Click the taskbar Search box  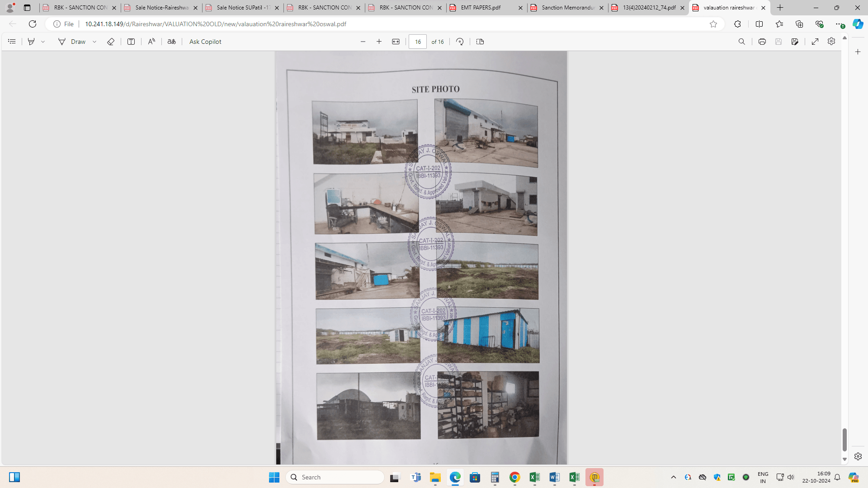pos(335,477)
